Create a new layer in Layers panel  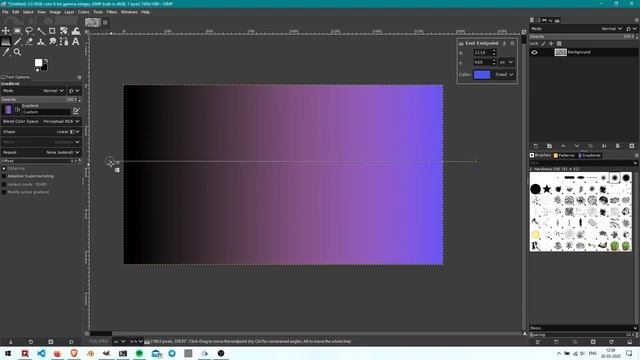(x=536, y=146)
